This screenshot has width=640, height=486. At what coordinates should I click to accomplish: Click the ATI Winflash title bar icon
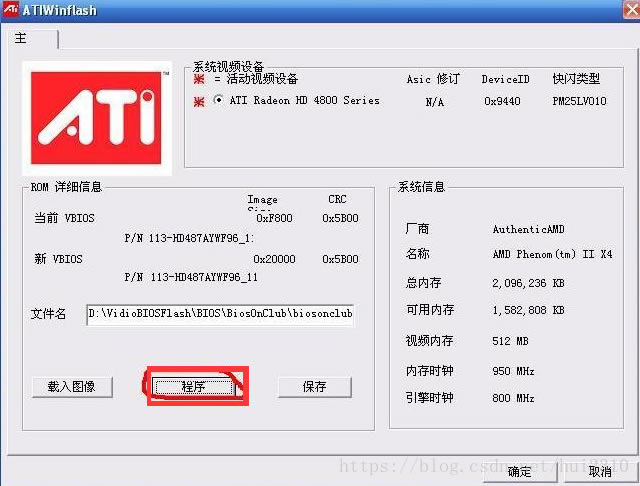[x=10, y=9]
